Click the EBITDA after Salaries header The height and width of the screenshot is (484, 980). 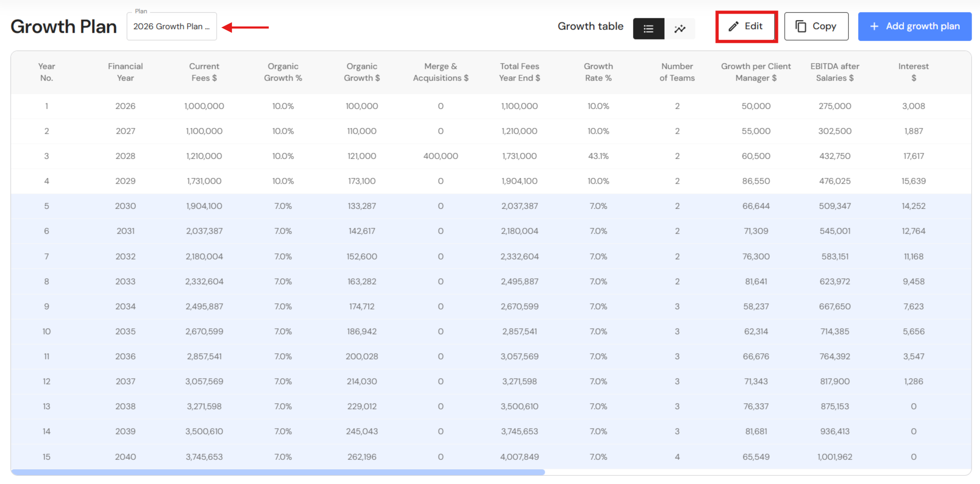pyautogui.click(x=834, y=72)
